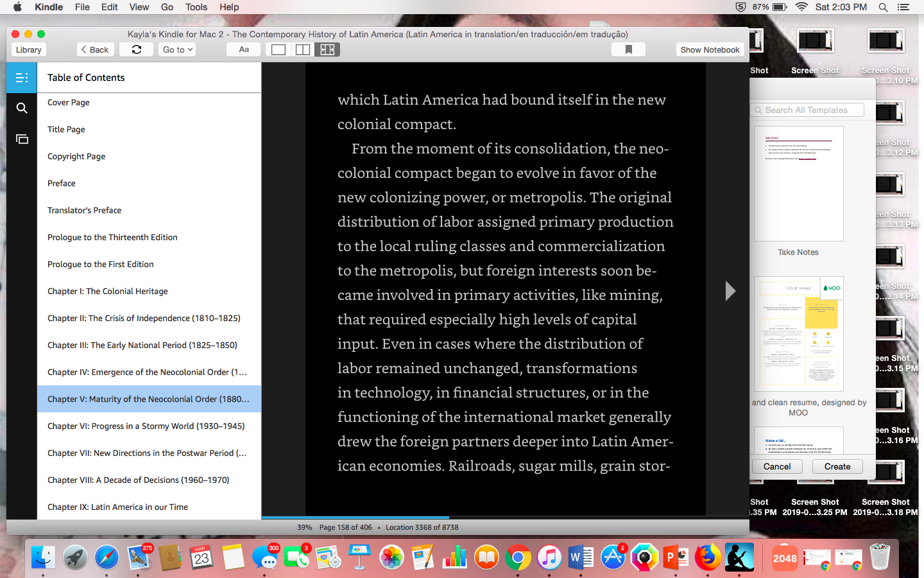Open the Spotlight search in menu bar
Viewport: 924px width, 578px height.
pos(883,7)
